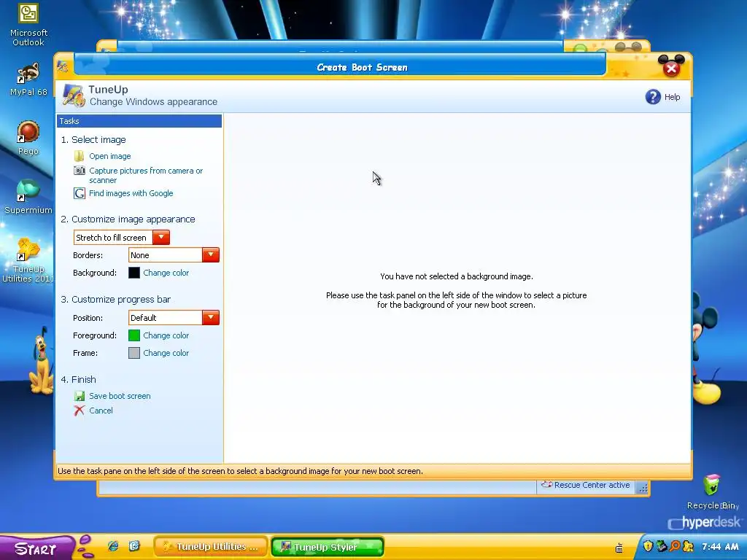Select the Recycle Bin desktop icon
The width and height of the screenshot is (747, 560).
pos(712,486)
